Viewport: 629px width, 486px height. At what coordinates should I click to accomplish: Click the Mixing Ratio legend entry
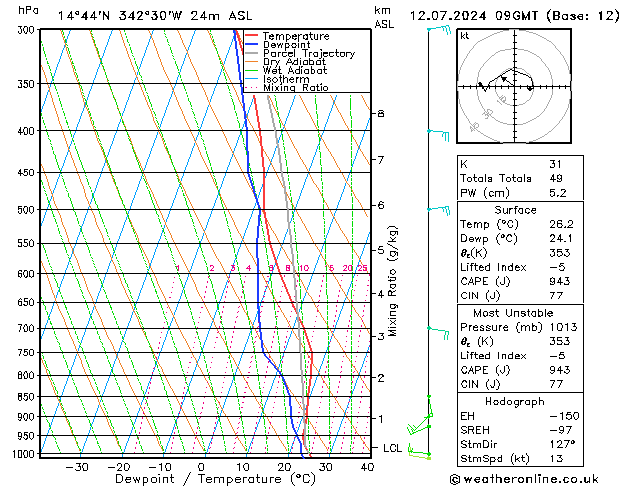[x=295, y=88]
